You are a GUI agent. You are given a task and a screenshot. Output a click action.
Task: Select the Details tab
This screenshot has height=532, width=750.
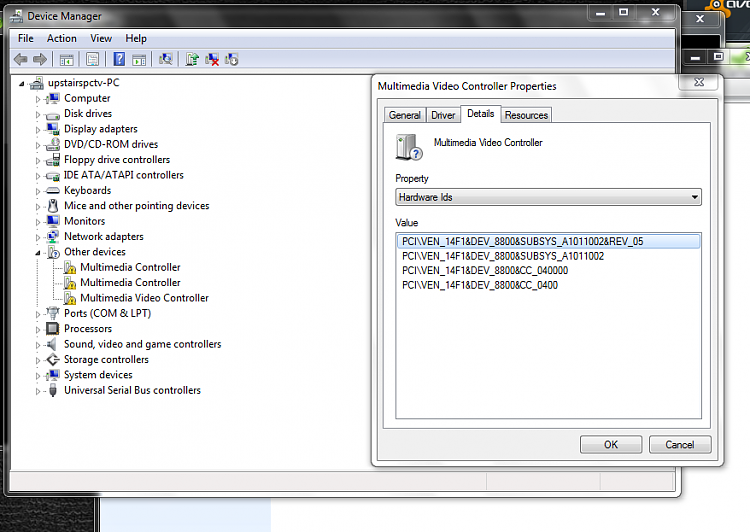[x=480, y=114]
